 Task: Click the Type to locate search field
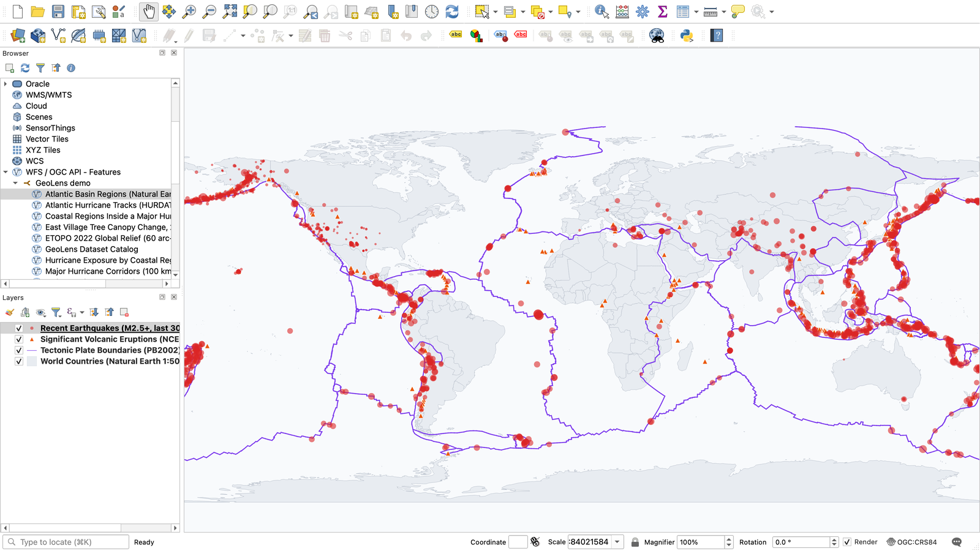point(66,542)
